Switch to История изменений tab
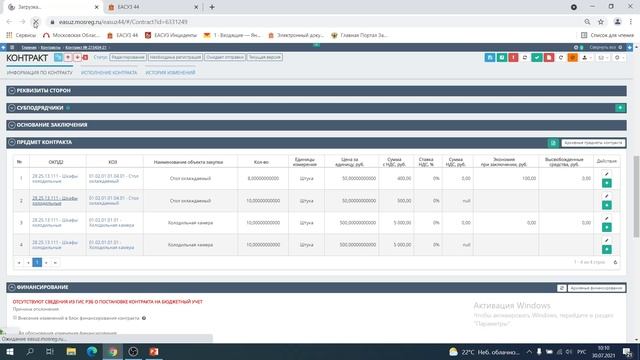 (x=170, y=73)
